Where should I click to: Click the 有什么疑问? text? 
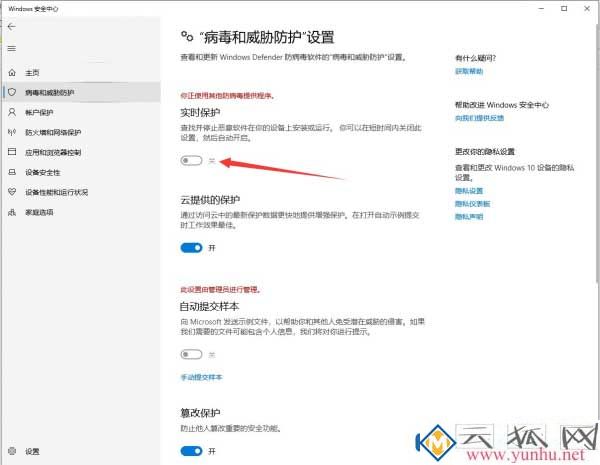pyautogui.click(x=476, y=58)
